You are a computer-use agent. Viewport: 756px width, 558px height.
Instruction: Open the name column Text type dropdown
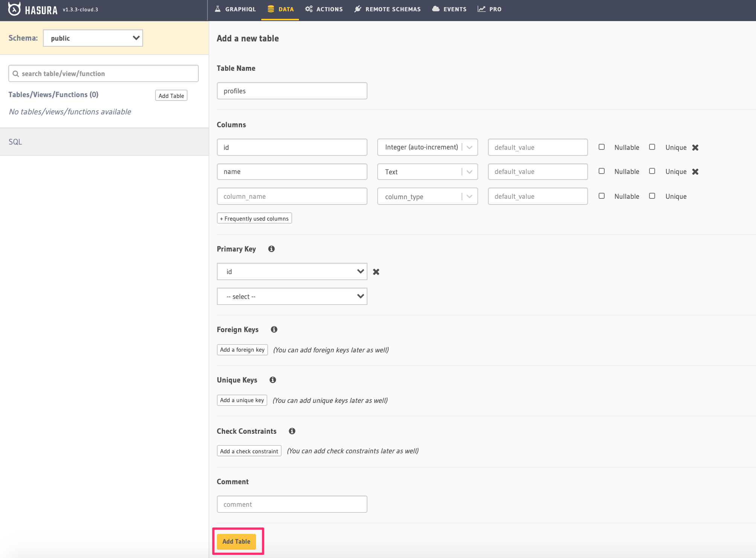[427, 172]
